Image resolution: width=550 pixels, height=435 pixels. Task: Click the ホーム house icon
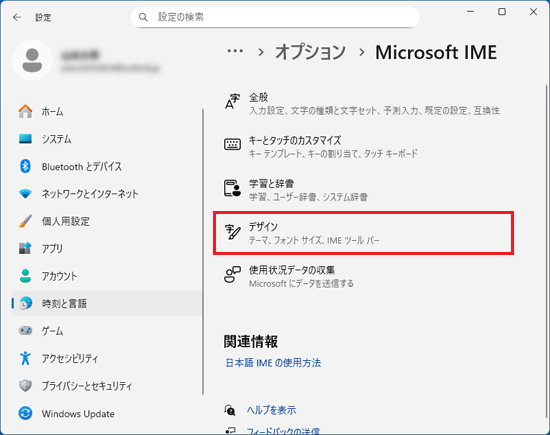pos(25,112)
